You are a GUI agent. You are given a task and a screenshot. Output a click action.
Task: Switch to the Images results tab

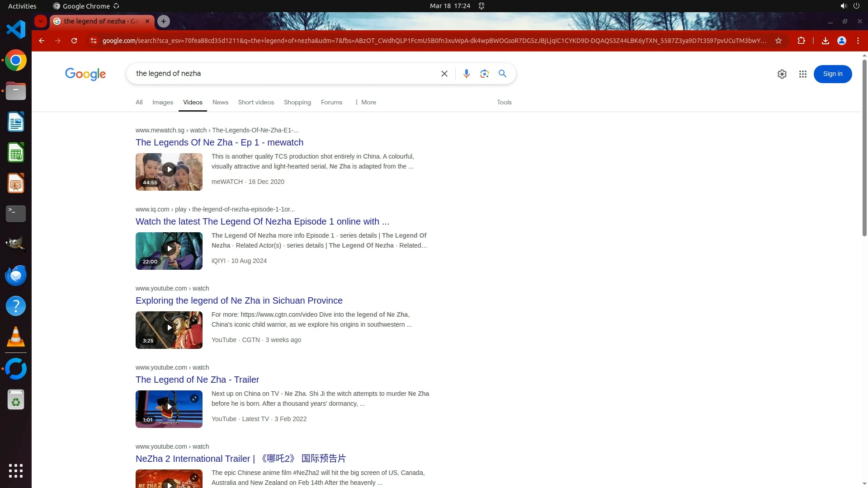(x=162, y=102)
